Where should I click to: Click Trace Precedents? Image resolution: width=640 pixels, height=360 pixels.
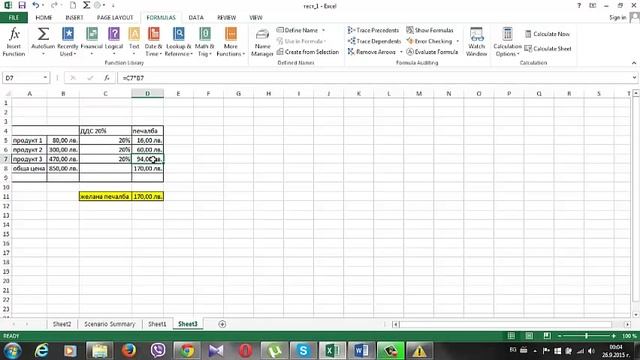[x=373, y=30]
